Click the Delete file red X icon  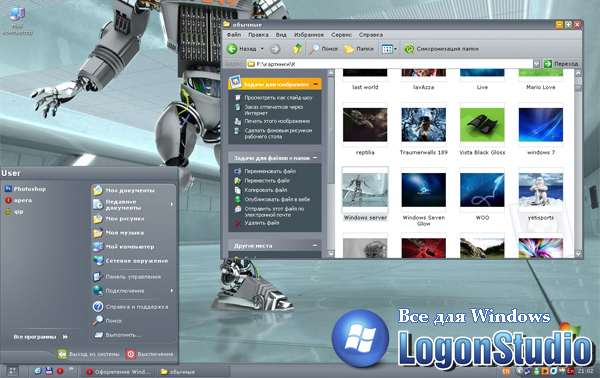click(238, 223)
